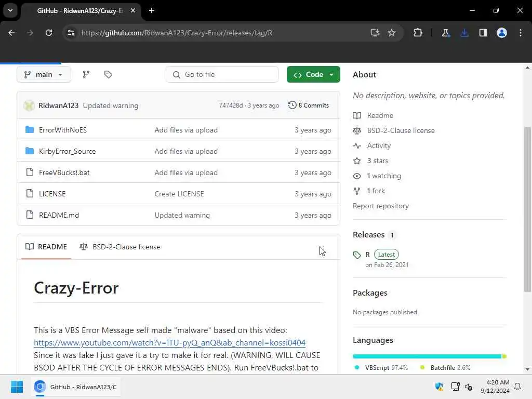Click the Activity pulse icon
Image resolution: width=532 pixels, height=399 pixels.
click(357, 145)
